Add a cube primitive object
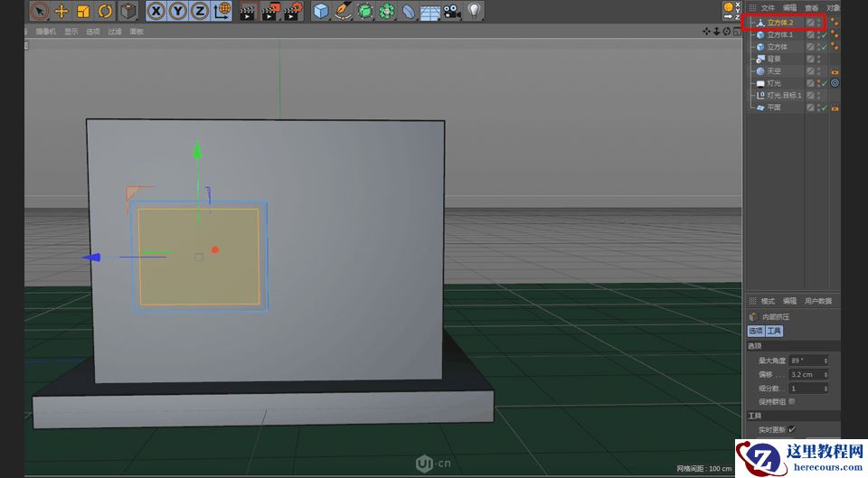The image size is (868, 478). (x=320, y=11)
